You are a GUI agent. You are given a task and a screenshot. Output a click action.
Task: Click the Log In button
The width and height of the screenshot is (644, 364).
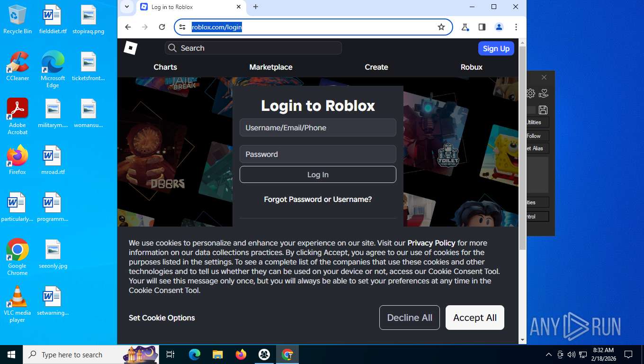318,174
